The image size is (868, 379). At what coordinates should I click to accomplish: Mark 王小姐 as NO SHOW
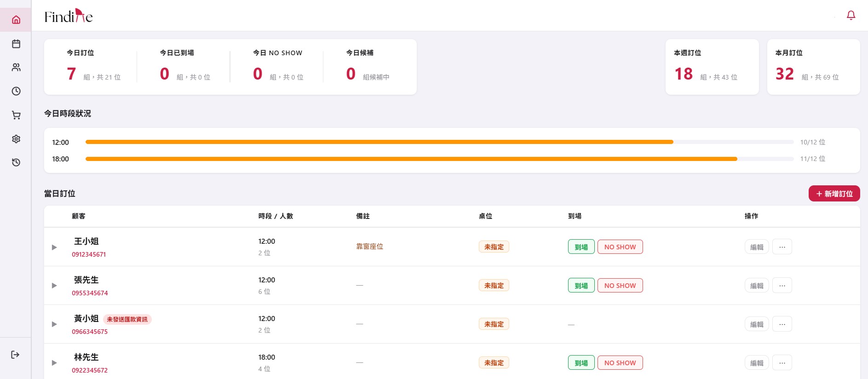[620, 247]
